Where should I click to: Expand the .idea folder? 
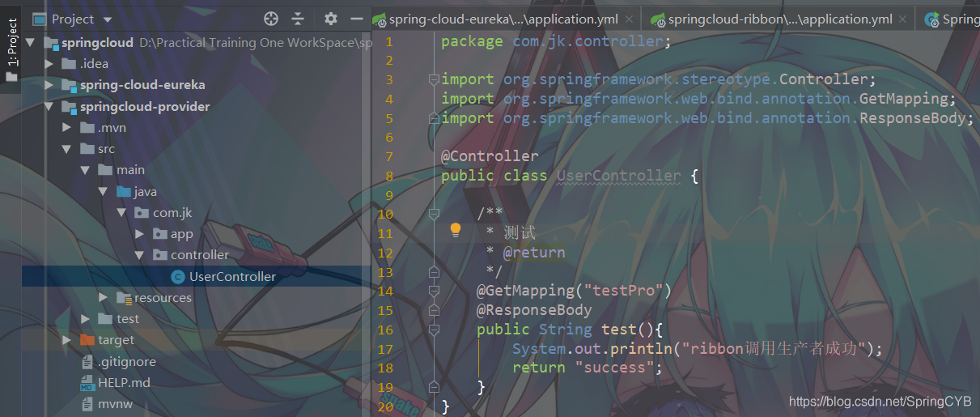pyautogui.click(x=49, y=64)
